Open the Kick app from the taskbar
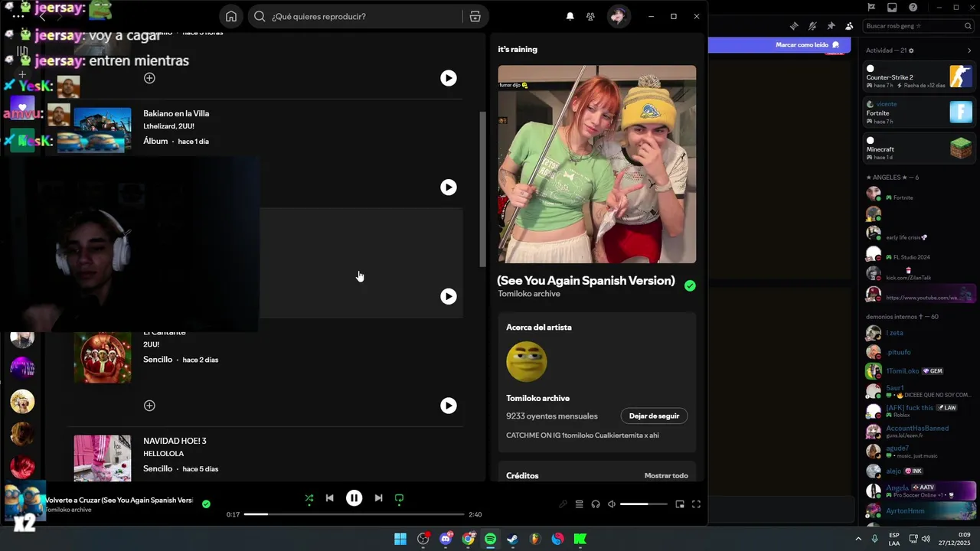The image size is (980, 551). pos(580,539)
